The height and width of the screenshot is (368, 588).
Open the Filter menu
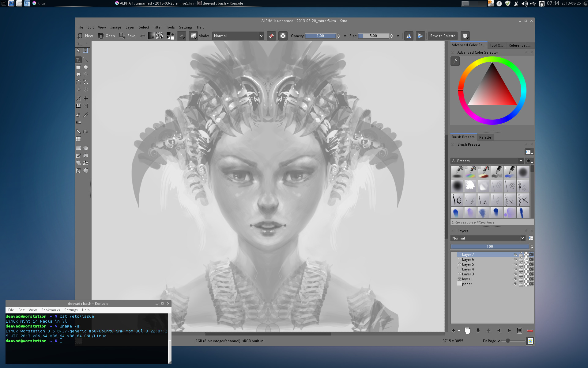[x=157, y=27]
